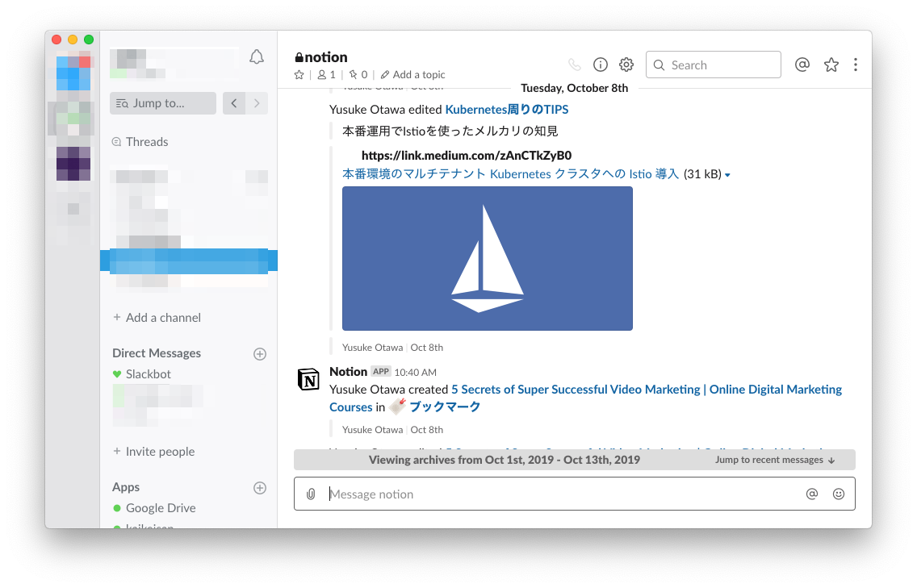Screen dimensions: 917x588
Task: Click Add a channel
Action: 157,317
